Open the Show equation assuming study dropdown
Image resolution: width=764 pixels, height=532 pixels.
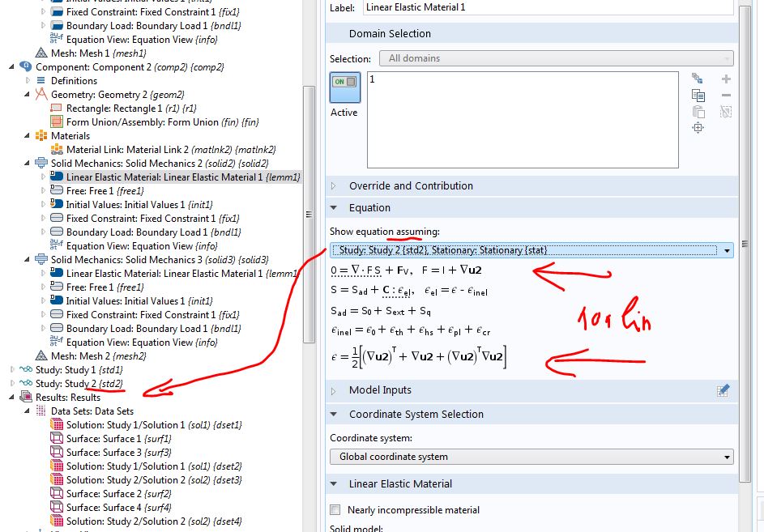[531, 250]
